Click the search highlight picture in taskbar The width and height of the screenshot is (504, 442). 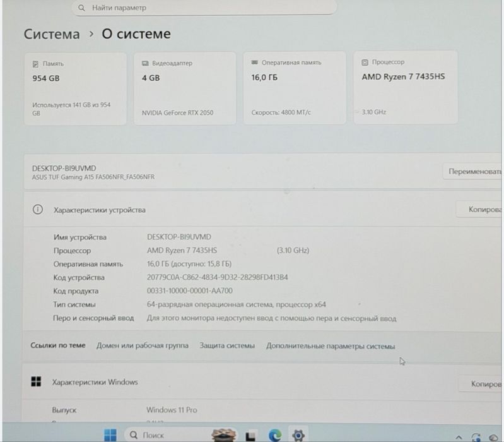[223, 435]
